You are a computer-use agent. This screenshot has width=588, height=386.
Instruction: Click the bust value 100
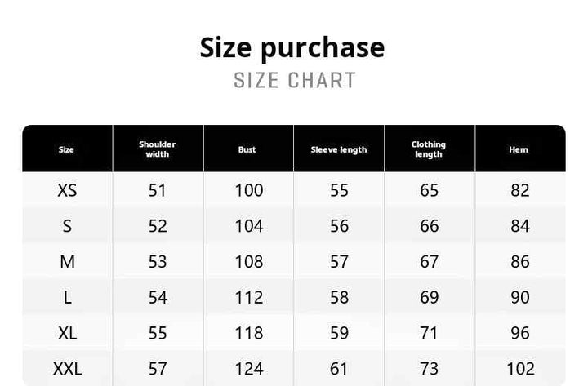248,190
